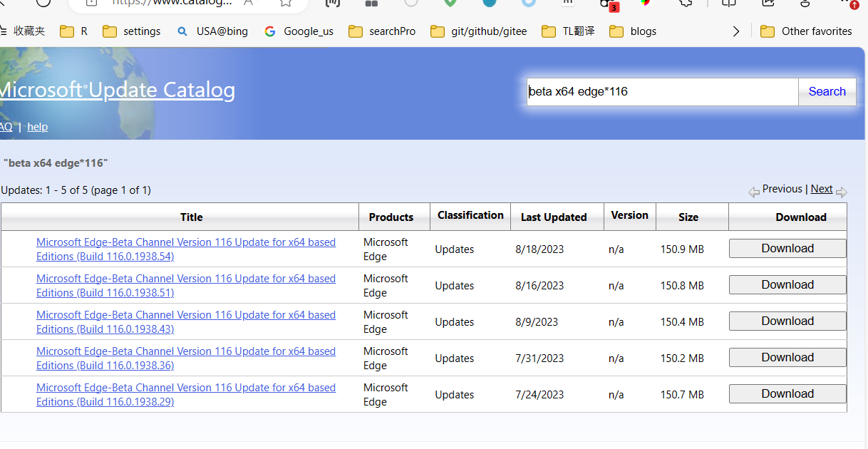Image resolution: width=868 pixels, height=449 pixels.
Task: Open the settings bookmarks folder
Action: (131, 31)
